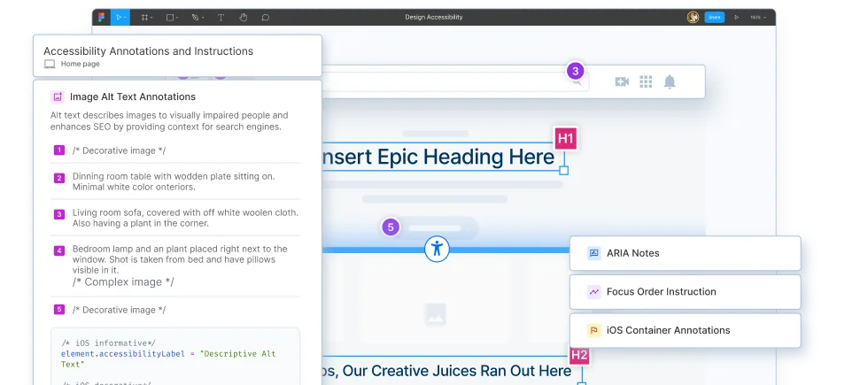Select the Text tool
Screen dimensions: 868x385
click(221, 17)
